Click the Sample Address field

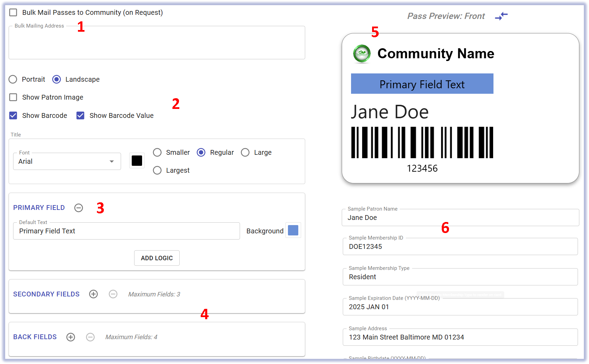pos(460,337)
